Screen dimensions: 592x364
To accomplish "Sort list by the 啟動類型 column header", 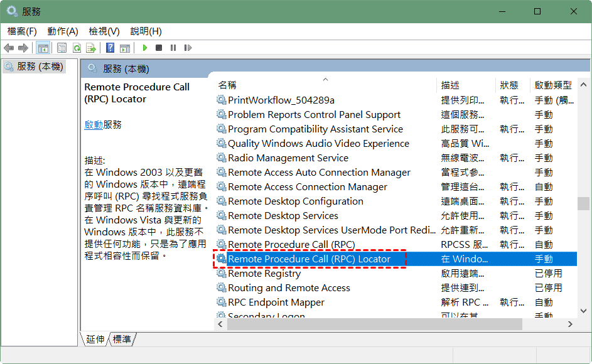I will point(552,85).
